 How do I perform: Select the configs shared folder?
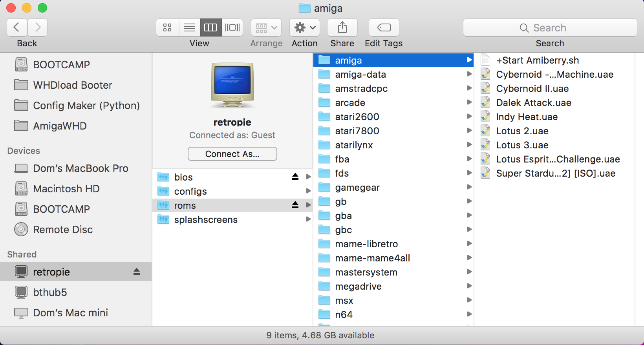pos(232,191)
